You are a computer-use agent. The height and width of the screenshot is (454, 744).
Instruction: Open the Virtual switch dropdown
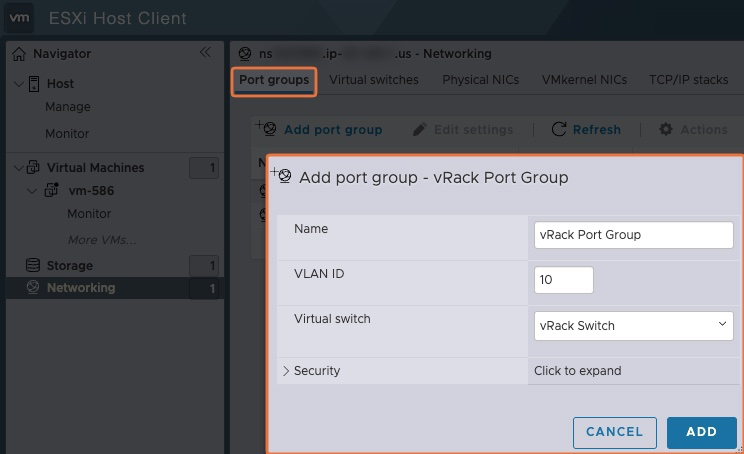pyautogui.click(x=633, y=325)
